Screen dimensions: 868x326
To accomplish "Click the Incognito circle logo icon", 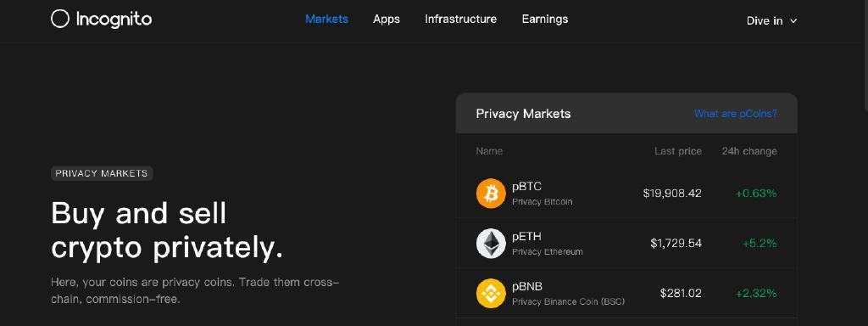I will coord(60,19).
